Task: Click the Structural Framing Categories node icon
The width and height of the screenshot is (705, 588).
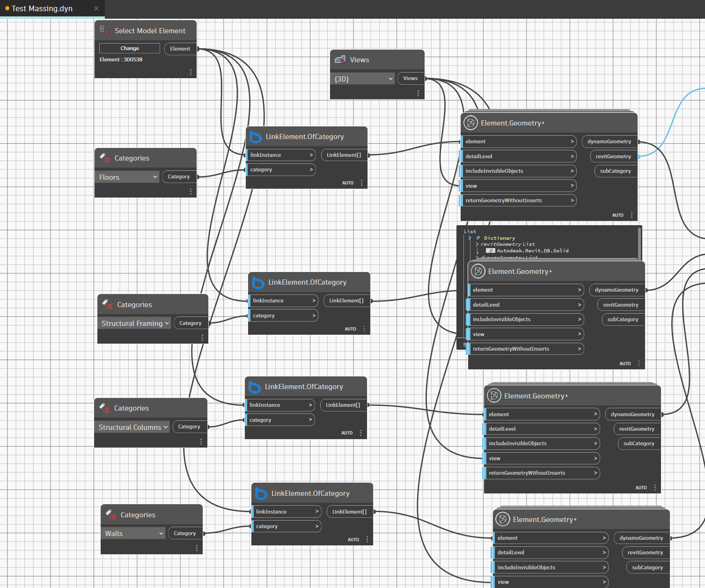Action: [x=107, y=305]
